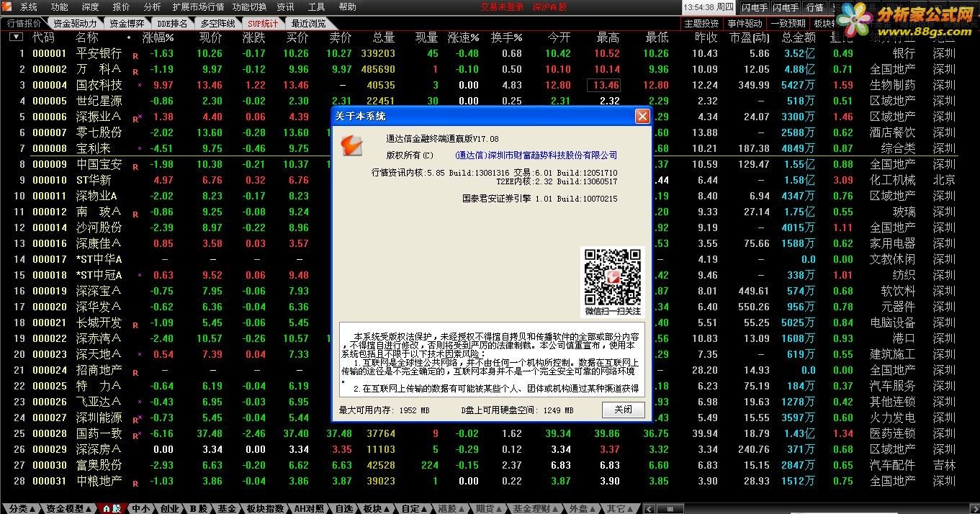Close the 关于本系统 dialog with the red X

[642, 116]
